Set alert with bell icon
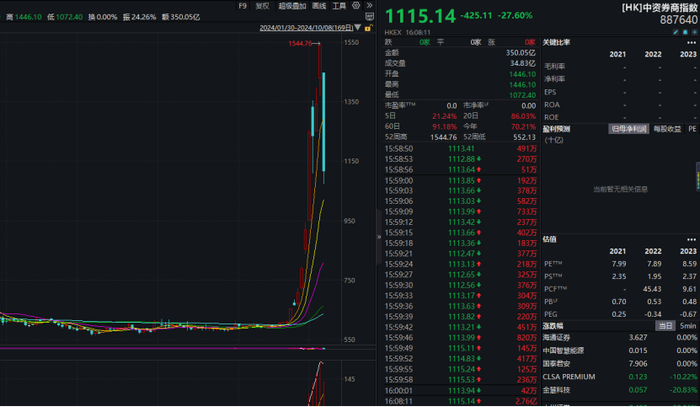Screen dimensions: 700x407 [x=685, y=32]
